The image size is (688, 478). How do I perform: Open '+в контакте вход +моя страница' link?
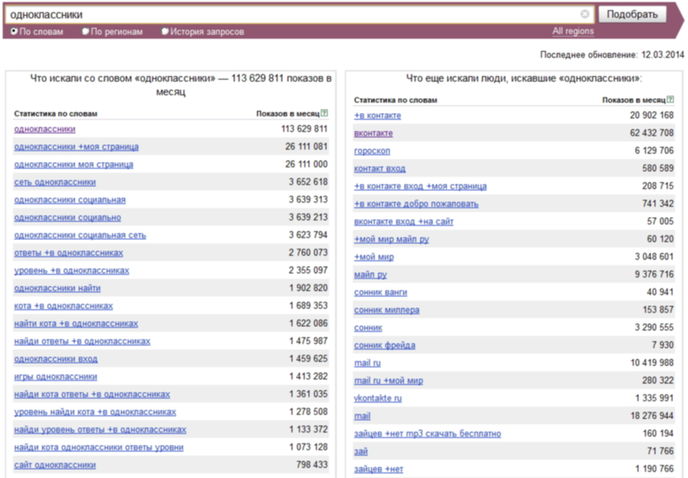coord(420,186)
